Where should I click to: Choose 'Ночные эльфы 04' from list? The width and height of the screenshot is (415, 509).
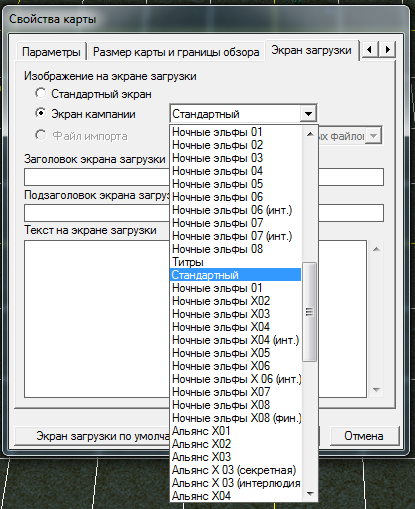(236, 171)
